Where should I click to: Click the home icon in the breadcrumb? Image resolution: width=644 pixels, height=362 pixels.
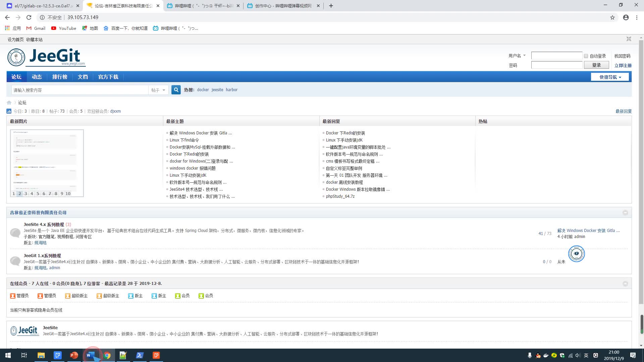[x=8, y=103]
